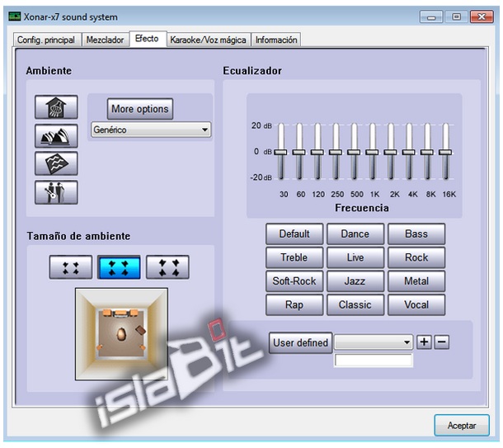Click the 16K equalizer slider handle

tap(445, 152)
